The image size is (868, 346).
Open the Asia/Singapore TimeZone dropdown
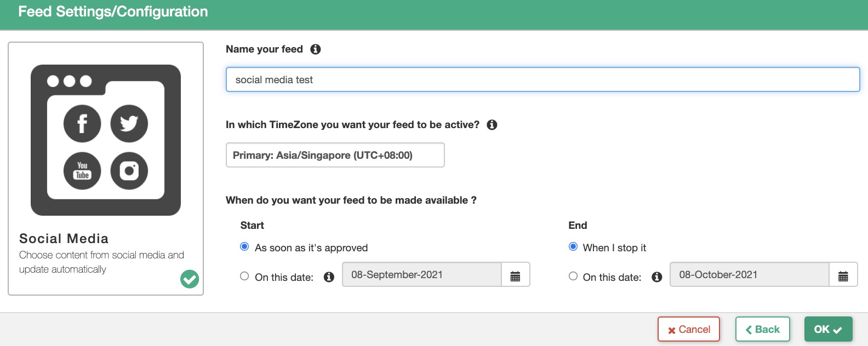click(x=335, y=155)
